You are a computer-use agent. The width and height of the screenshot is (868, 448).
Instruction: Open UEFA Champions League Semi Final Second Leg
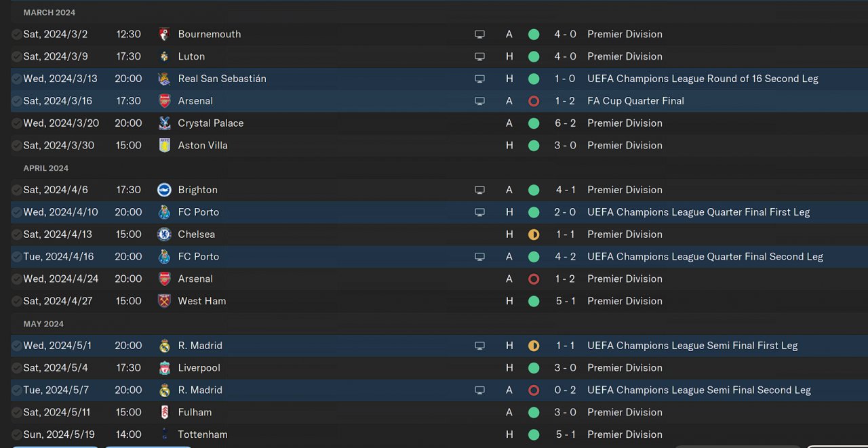pyautogui.click(x=698, y=390)
